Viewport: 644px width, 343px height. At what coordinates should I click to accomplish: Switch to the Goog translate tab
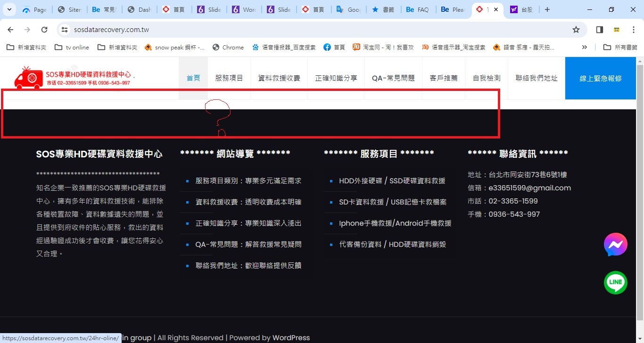[348, 9]
